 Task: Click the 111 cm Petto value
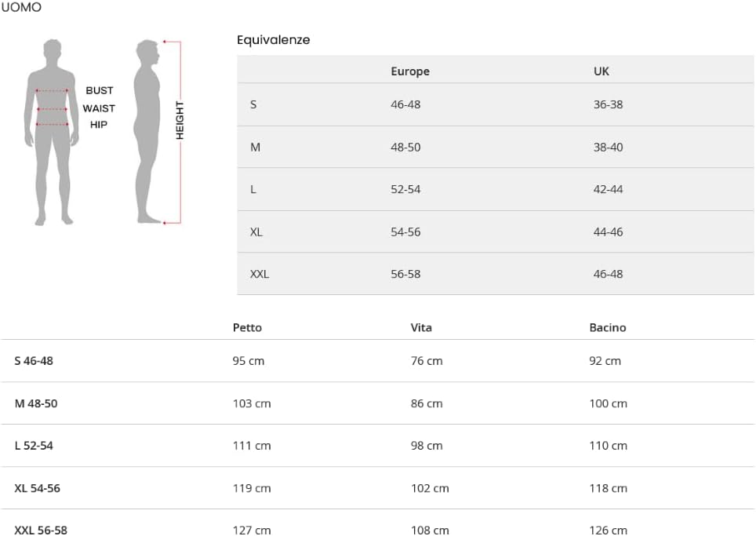[252, 446]
